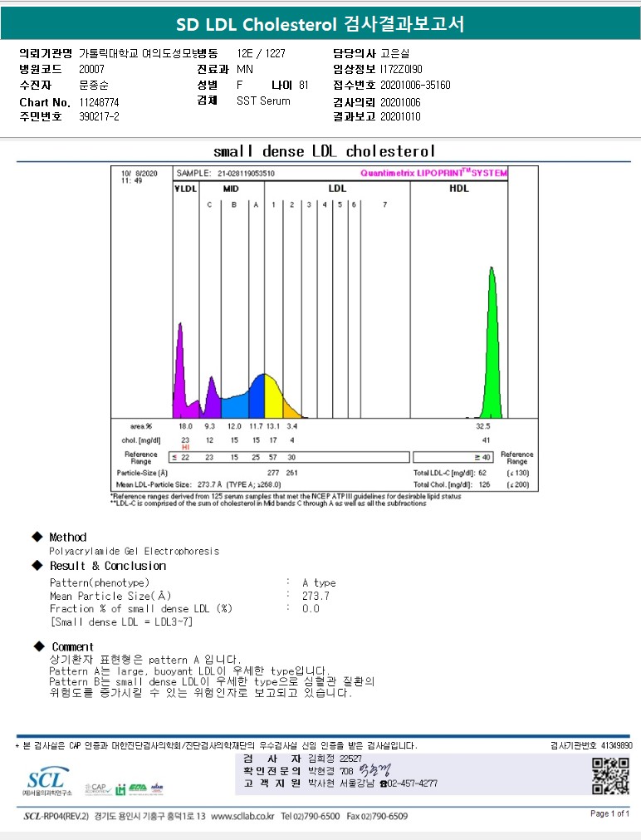Screen dimensions: 641x840
Task: Click the report title SD LDL Cholesterol 검사결과보고서
Action: pos(320,24)
